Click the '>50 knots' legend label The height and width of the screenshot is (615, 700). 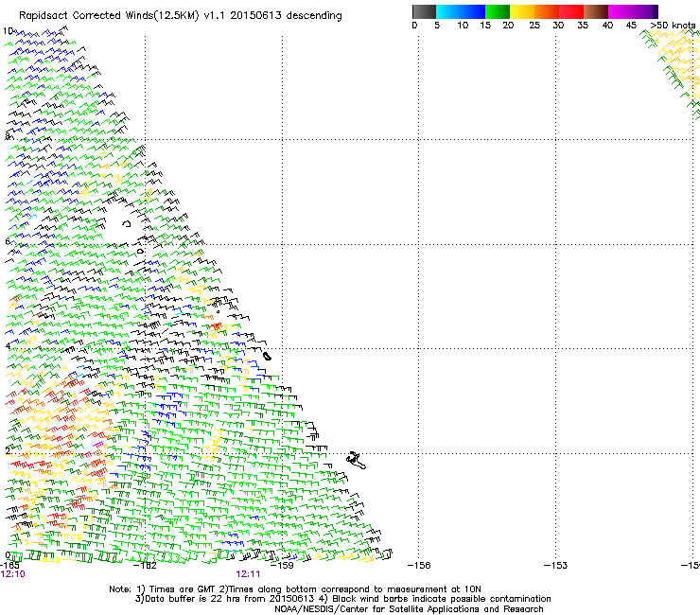tap(673, 26)
